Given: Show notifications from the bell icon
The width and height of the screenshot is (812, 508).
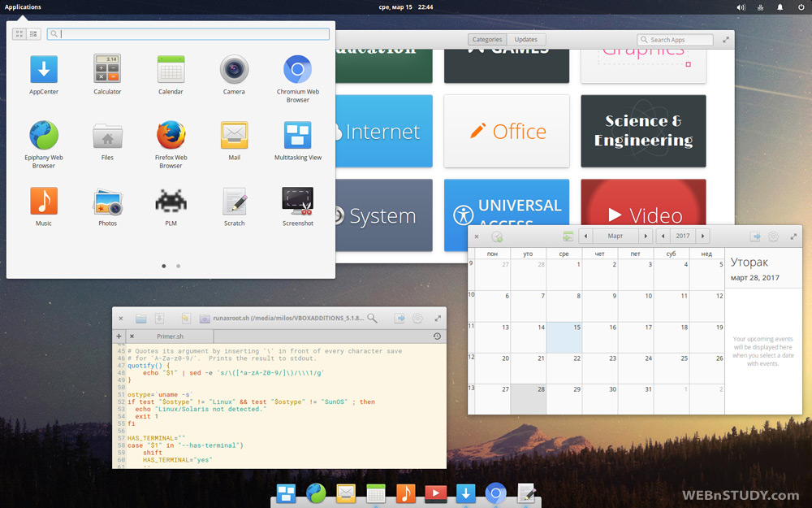Looking at the screenshot, I should coord(780,7).
